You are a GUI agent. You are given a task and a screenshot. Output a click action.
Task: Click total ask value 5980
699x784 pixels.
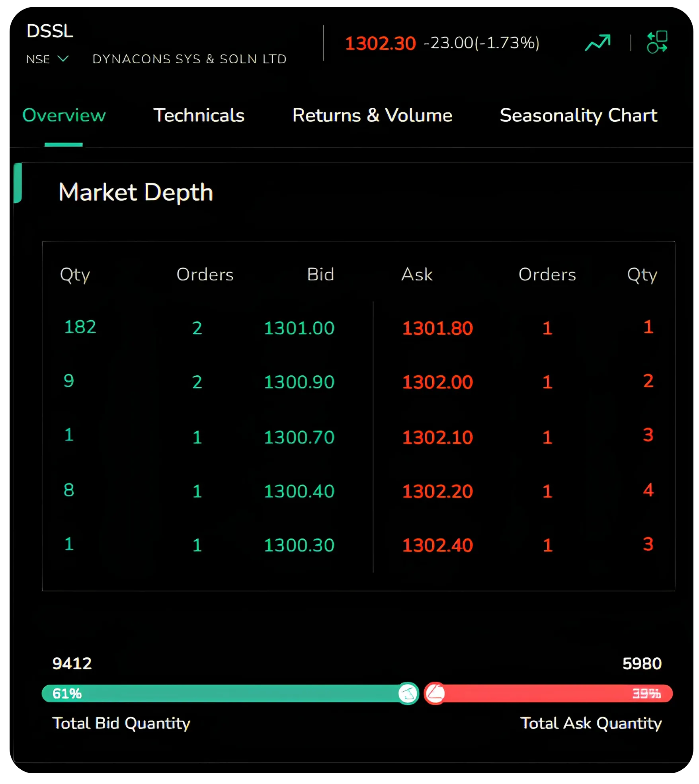pyautogui.click(x=642, y=664)
